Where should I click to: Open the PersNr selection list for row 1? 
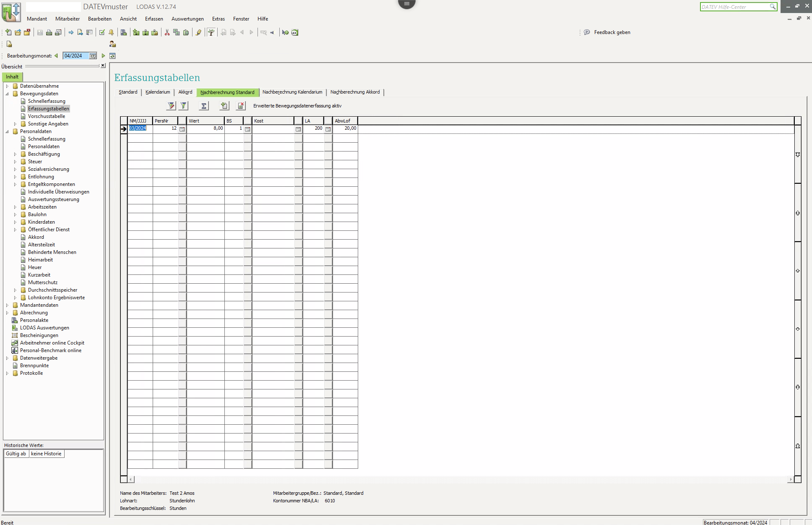(182, 129)
